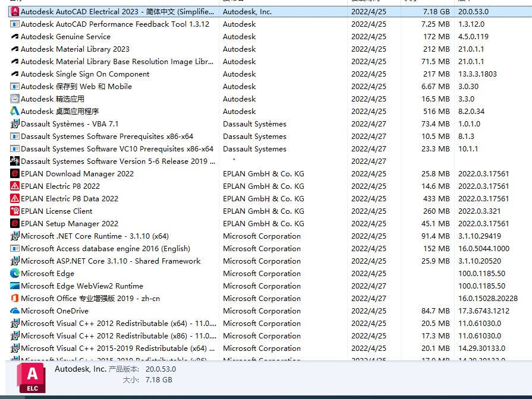Click the EPLAN Download Manager 2022 icon

15,173
